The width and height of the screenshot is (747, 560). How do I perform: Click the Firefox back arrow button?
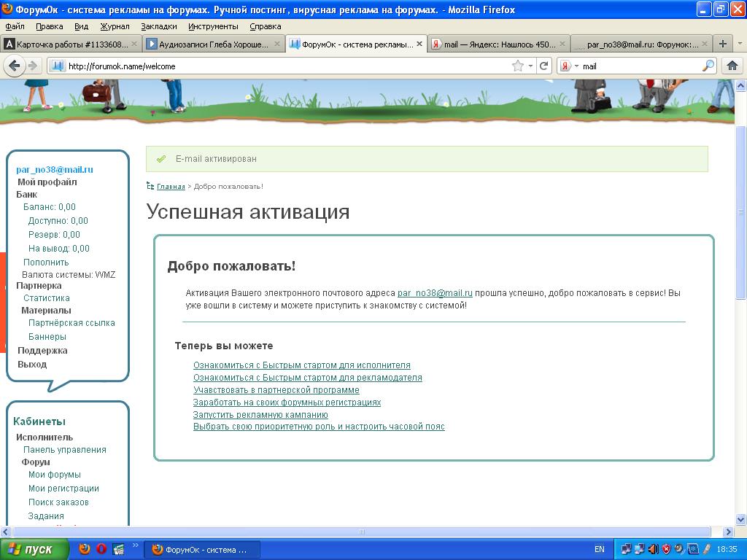(15, 66)
